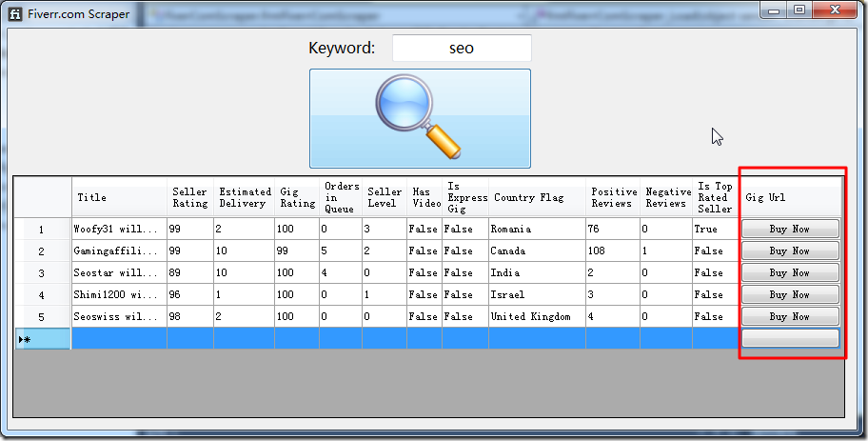Click the blank button in the new row
Image resolution: width=868 pixels, height=441 pixels.
790,338
